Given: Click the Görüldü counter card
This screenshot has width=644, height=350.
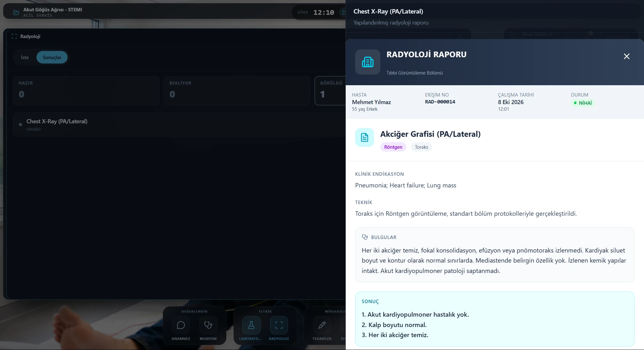Looking at the screenshot, I should 330,91.
